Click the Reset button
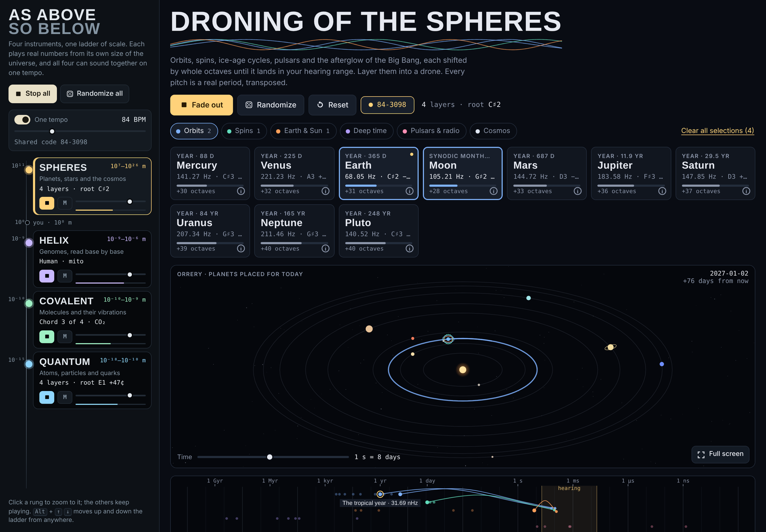 332,105
